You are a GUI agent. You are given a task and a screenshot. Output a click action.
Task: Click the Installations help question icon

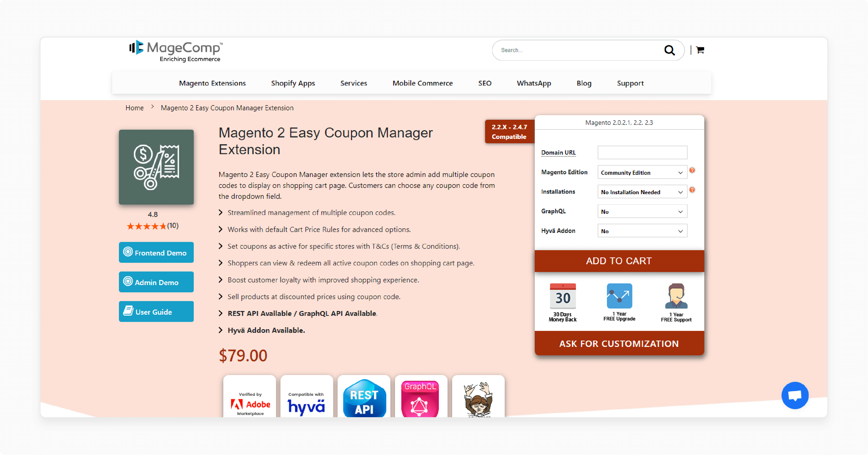coord(692,190)
